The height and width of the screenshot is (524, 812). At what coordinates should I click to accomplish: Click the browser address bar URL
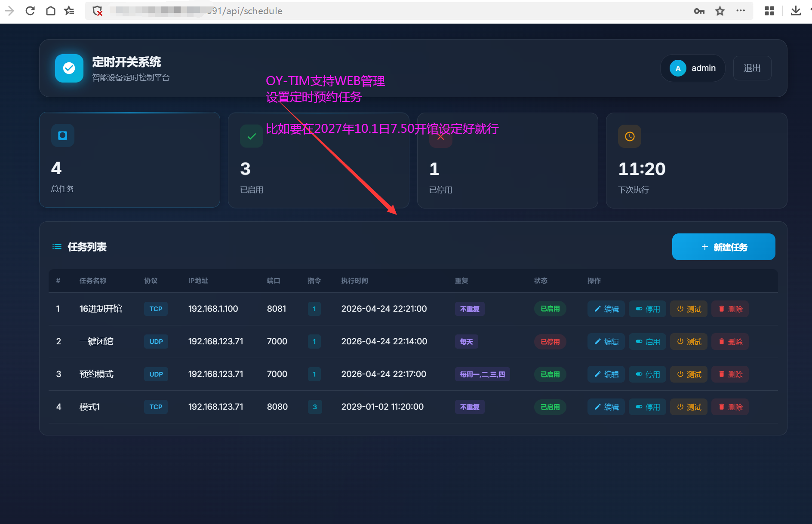[x=245, y=11]
